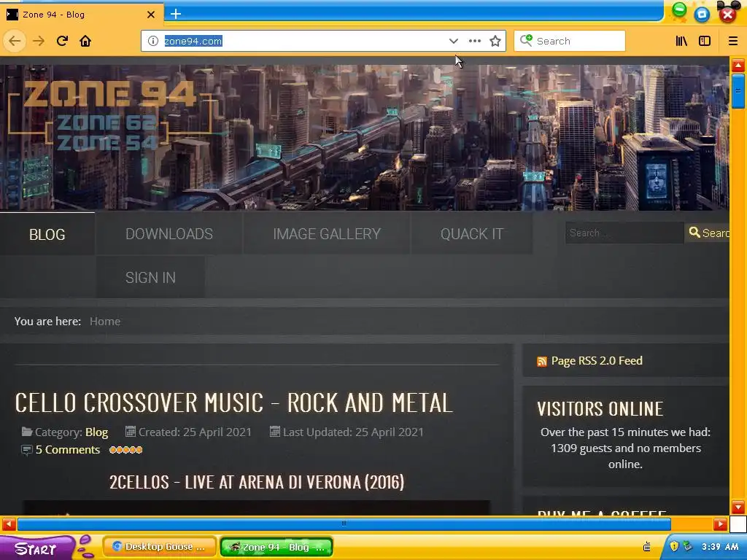Click the horizontal scrollbar right arrow
Viewport: 747px width, 560px height.
720,524
